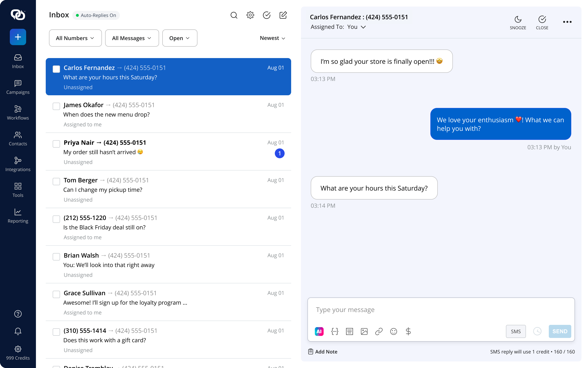
Task: Open "Can I change my pickup time?" conversation
Action: 103,190
